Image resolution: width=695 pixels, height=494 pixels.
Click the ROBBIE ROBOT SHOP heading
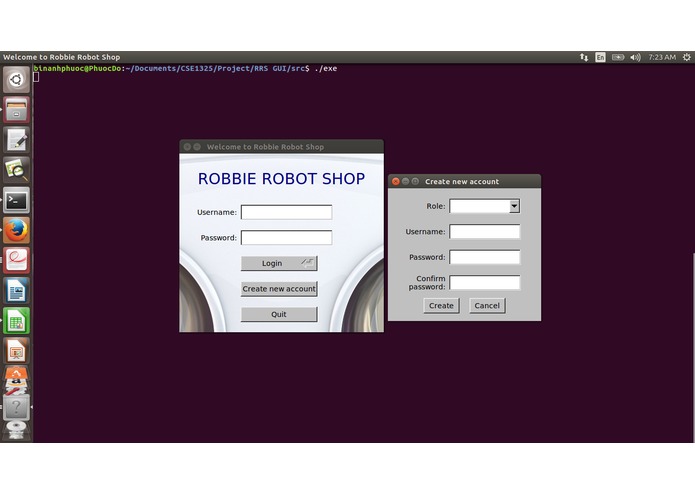tap(281, 179)
